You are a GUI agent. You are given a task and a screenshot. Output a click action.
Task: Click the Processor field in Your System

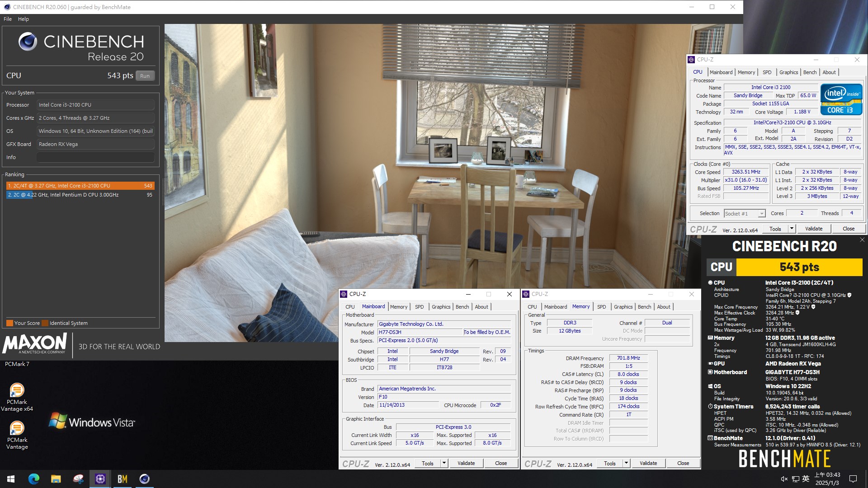(95, 105)
